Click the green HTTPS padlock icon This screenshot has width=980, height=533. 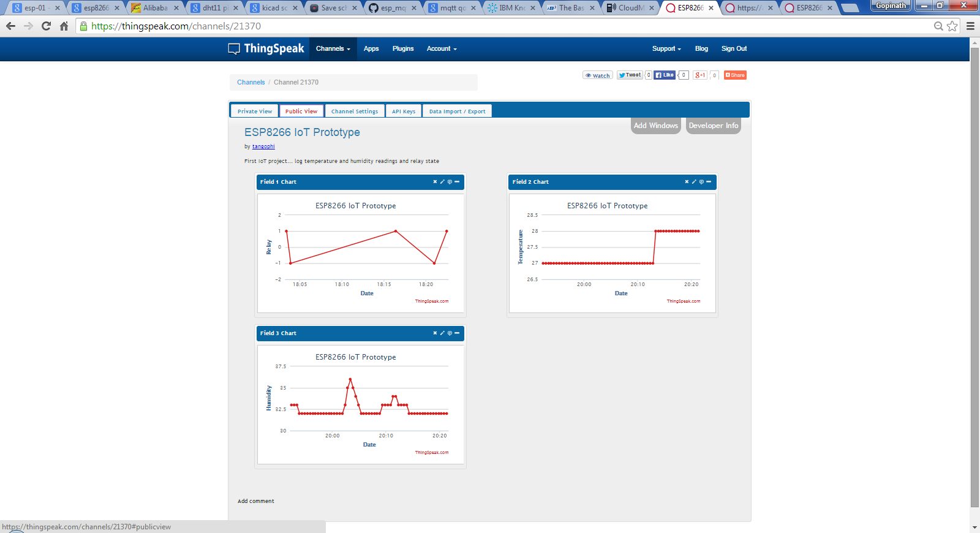(x=84, y=26)
